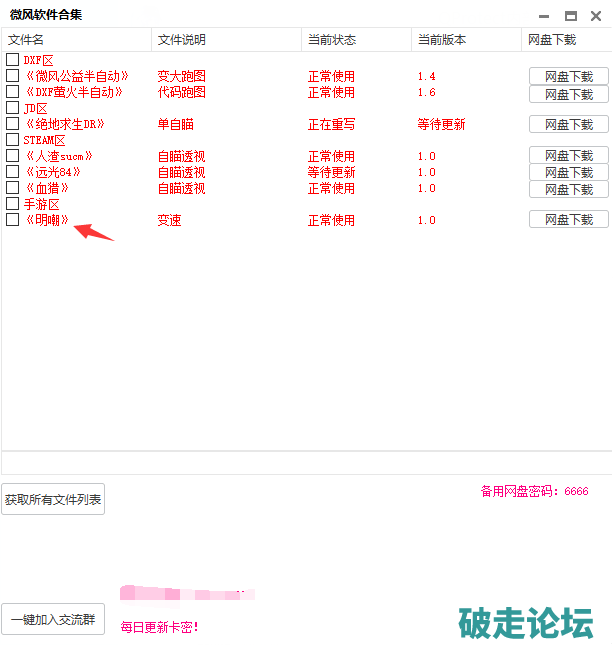This screenshot has width=613, height=645.
Task: Click 网盘下载 in the last 变速 row
Action: pyautogui.click(x=568, y=220)
